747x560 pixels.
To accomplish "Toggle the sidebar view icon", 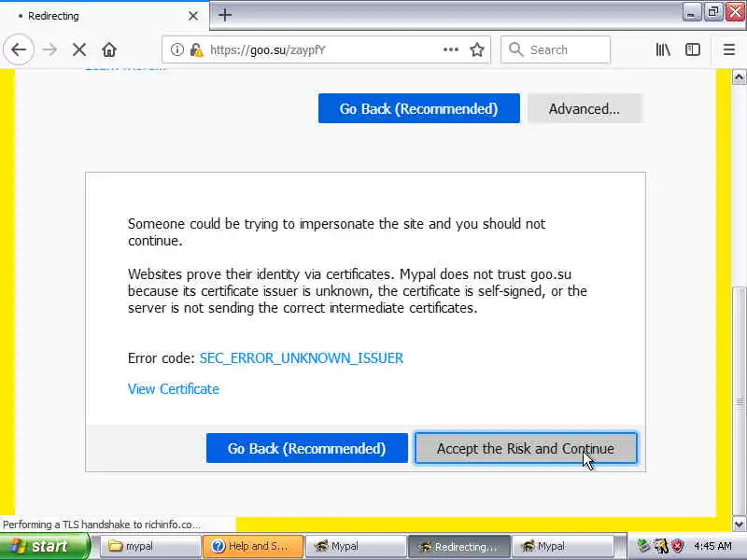I will pos(693,49).
